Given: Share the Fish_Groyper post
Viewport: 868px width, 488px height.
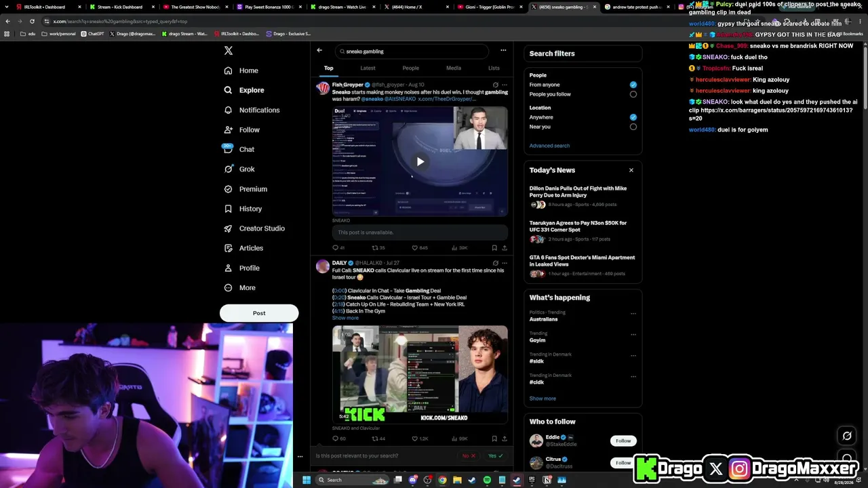Looking at the screenshot, I should point(505,248).
